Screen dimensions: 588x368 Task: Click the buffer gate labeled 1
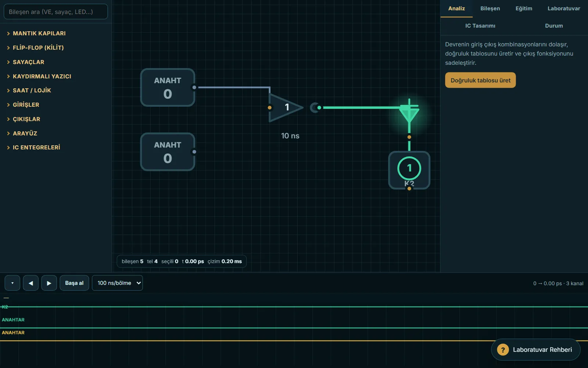pyautogui.click(x=286, y=107)
